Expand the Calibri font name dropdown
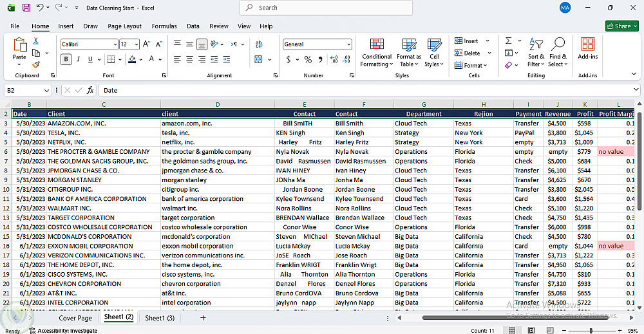644x334 pixels. pyautogui.click(x=115, y=44)
